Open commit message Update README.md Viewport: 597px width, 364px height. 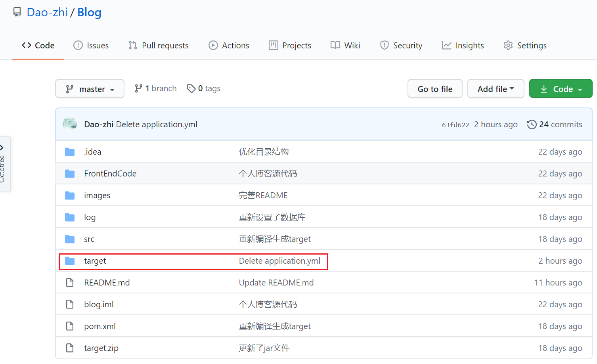coord(276,283)
